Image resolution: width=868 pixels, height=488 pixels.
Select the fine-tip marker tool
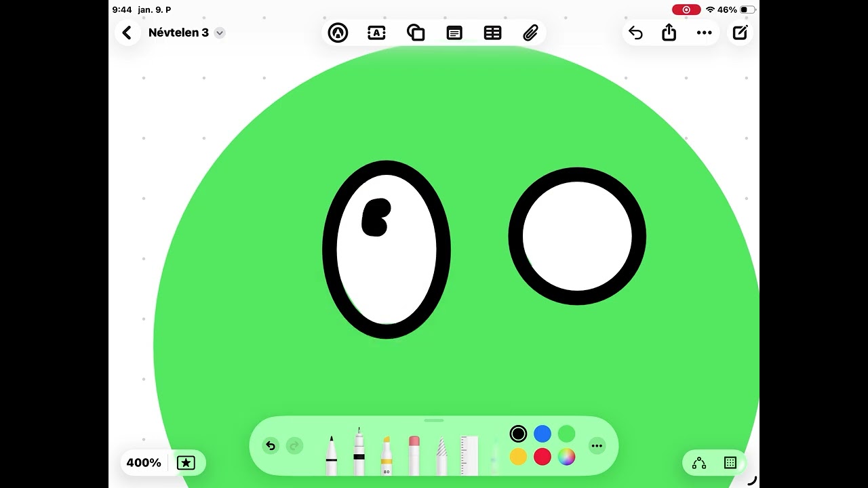click(x=359, y=453)
